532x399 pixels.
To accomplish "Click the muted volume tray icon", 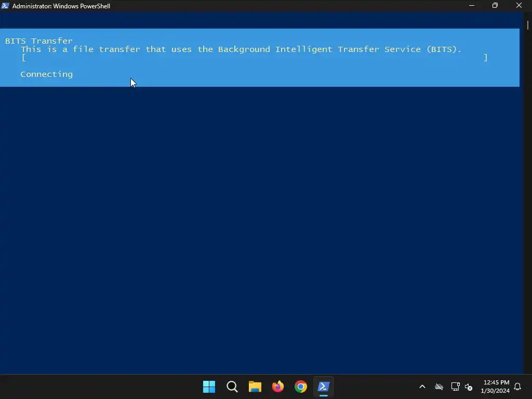I will click(469, 387).
